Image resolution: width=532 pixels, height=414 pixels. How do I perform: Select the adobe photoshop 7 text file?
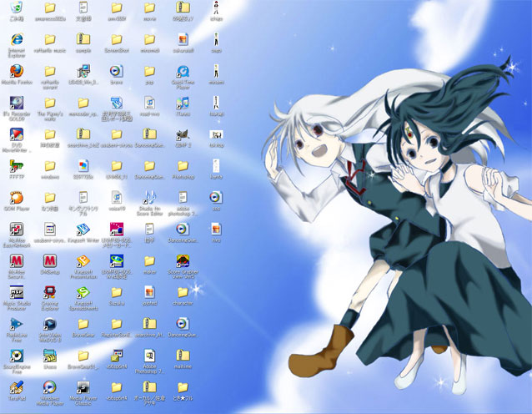tap(183, 197)
